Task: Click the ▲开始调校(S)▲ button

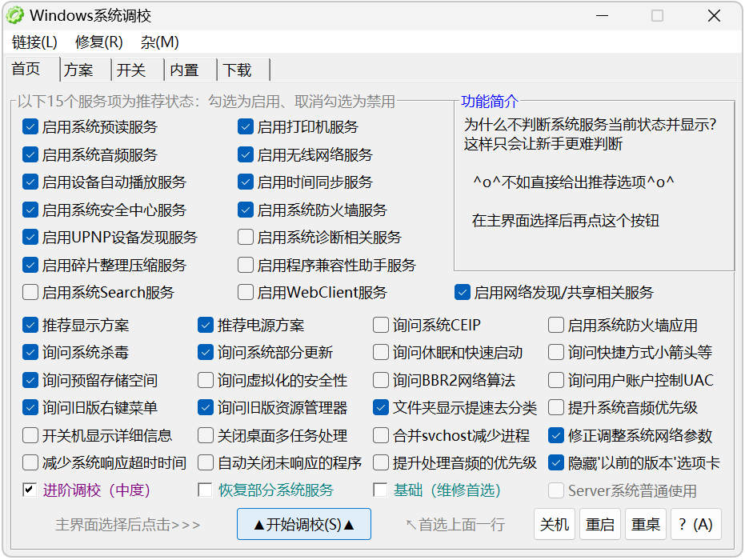Action: coord(304,524)
